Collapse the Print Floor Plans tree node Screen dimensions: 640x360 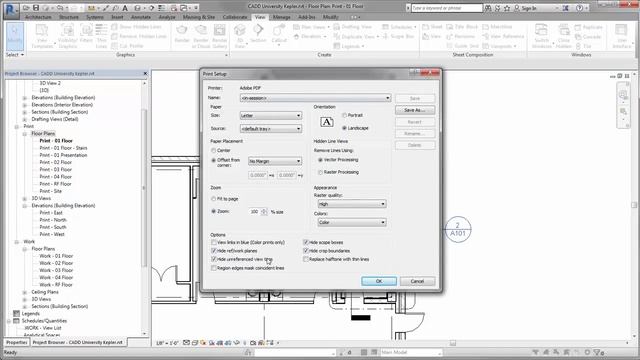pyautogui.click(x=24, y=134)
